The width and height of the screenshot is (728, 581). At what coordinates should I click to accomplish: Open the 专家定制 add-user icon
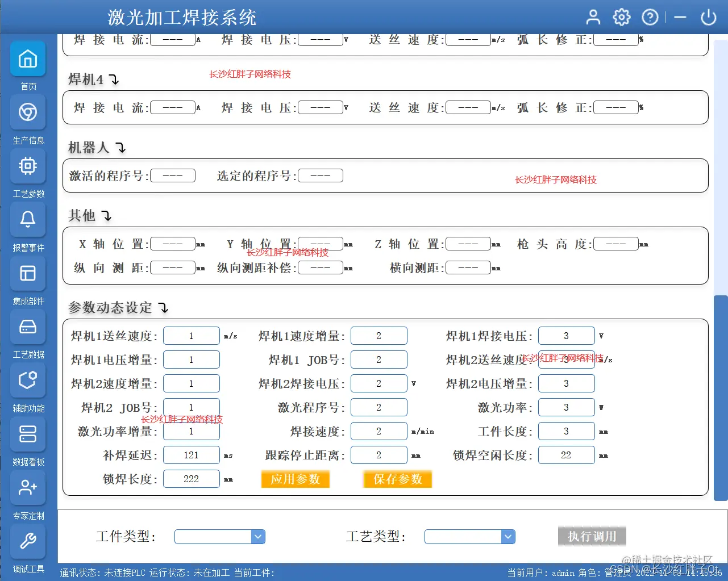click(28, 488)
